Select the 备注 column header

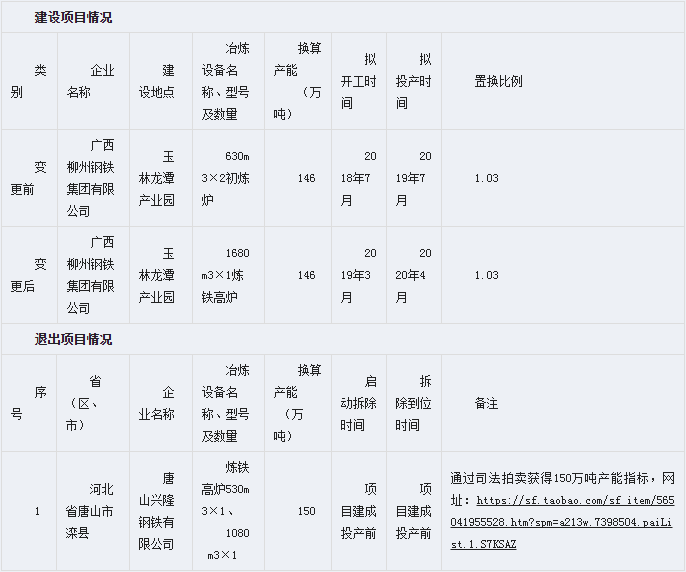tap(486, 403)
